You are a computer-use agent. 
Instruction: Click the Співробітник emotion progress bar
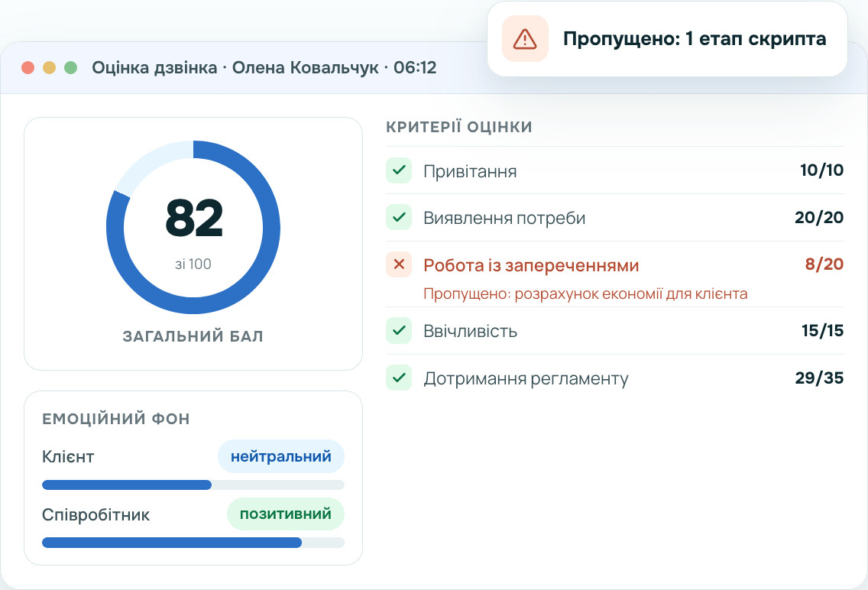coord(193,543)
